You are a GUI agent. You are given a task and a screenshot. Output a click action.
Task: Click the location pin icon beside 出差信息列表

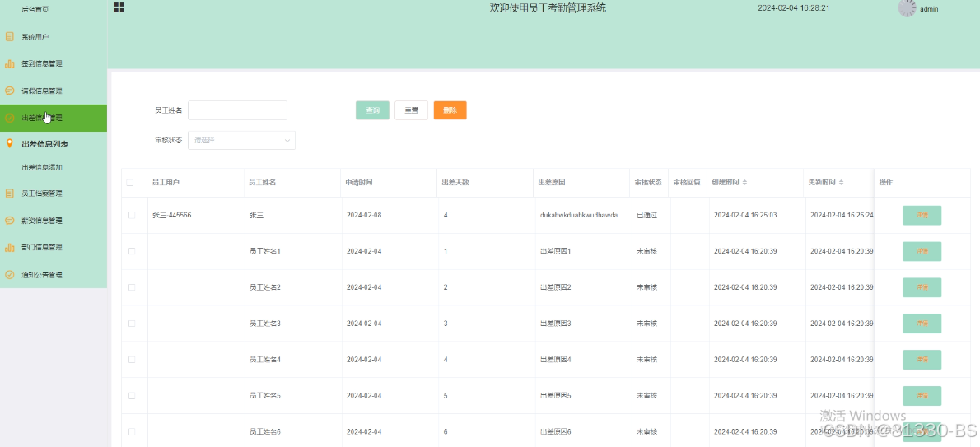point(9,144)
